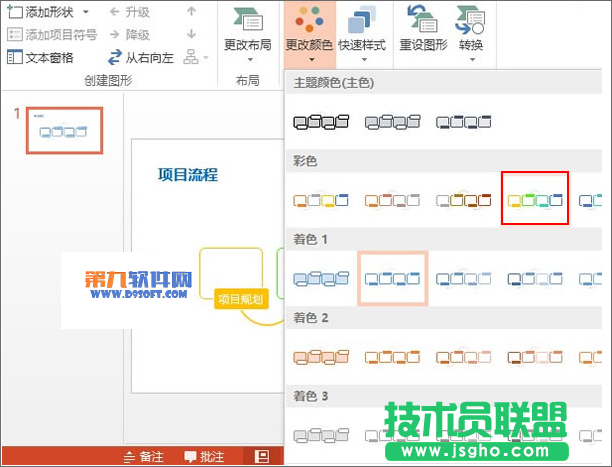The height and width of the screenshot is (467, 612).
Task: Click the 更改颜色 change colors button
Action: click(x=309, y=35)
